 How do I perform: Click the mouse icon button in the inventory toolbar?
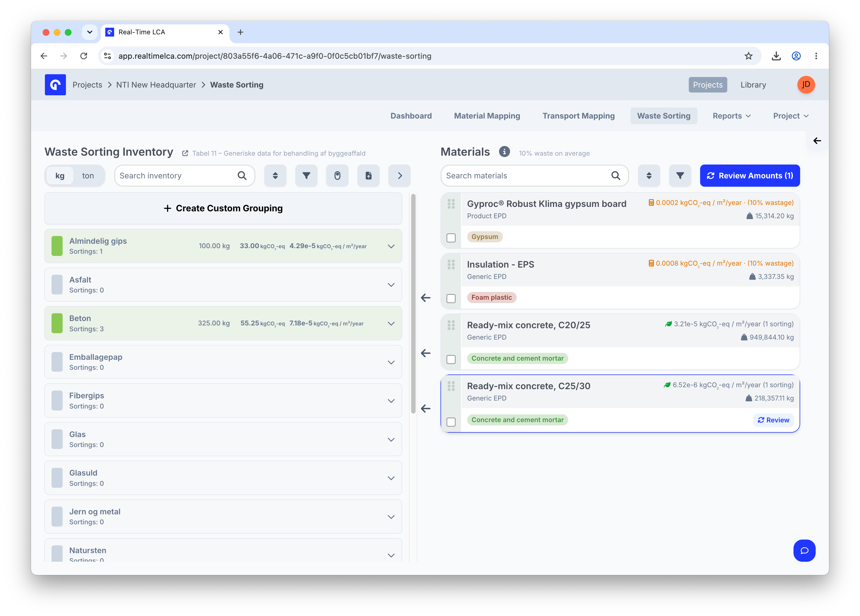pyautogui.click(x=337, y=176)
